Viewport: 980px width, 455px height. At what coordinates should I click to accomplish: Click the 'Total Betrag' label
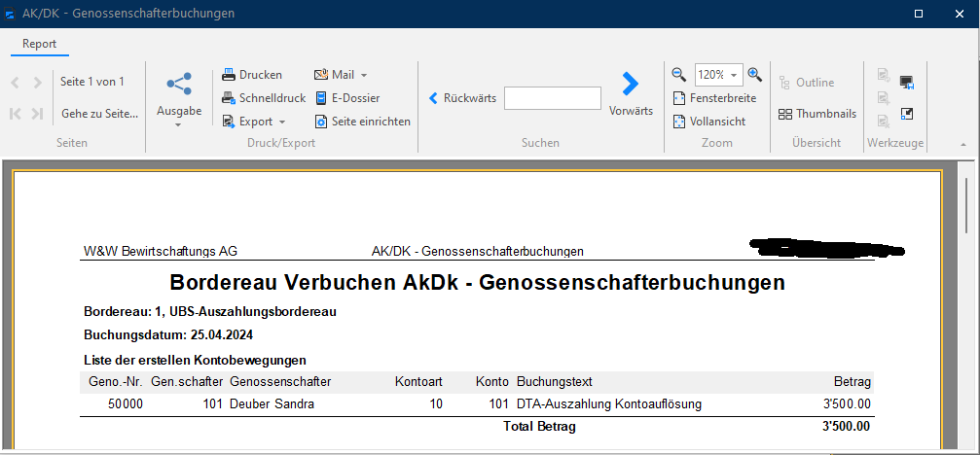coord(539,427)
